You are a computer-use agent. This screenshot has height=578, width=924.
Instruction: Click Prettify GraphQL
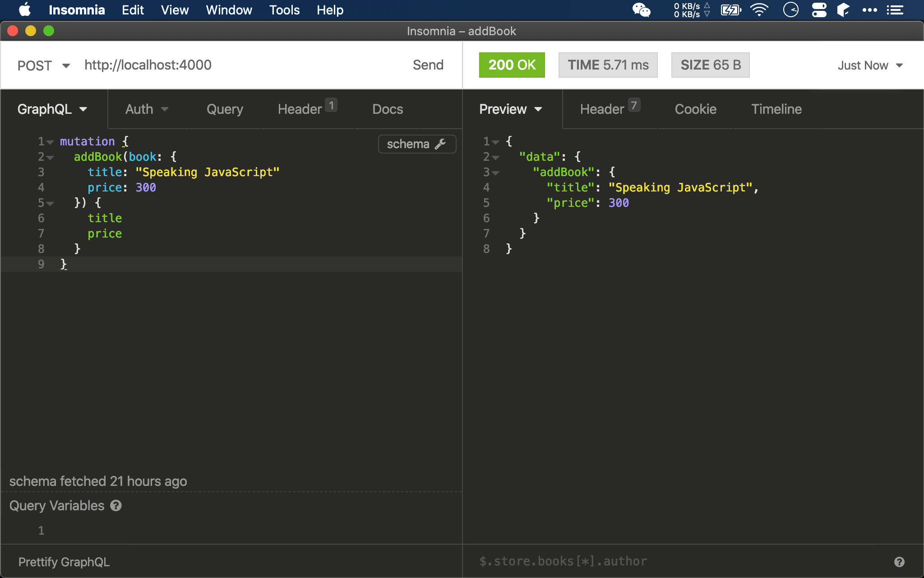coord(64,562)
